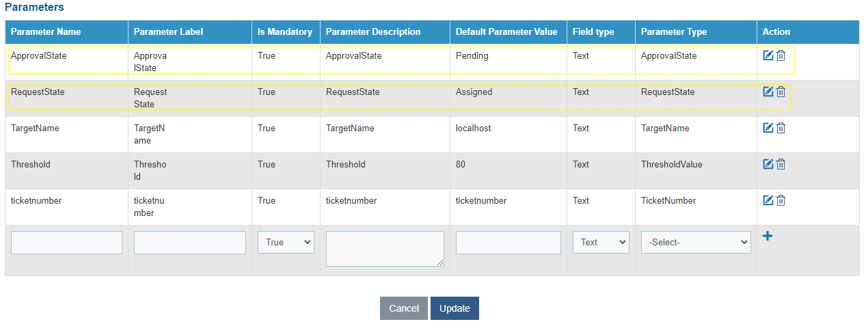The image size is (868, 324).
Task: Edit the ApprovalState parameter row
Action: (x=768, y=55)
